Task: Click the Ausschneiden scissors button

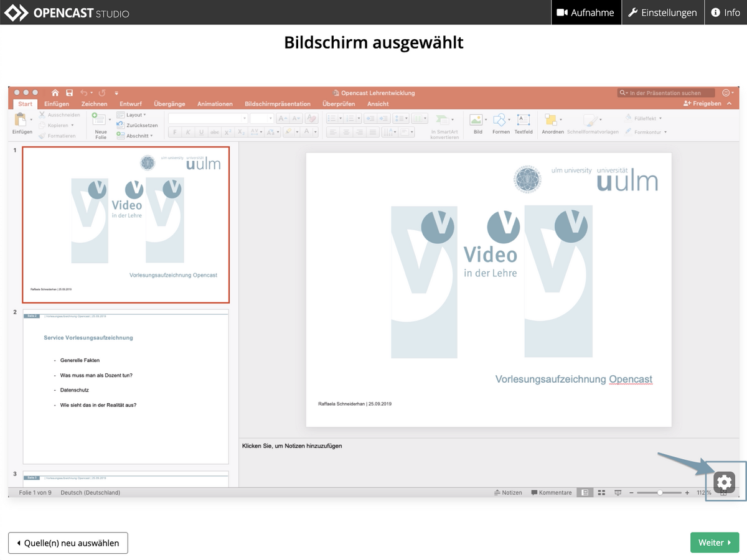Action: pos(60,114)
